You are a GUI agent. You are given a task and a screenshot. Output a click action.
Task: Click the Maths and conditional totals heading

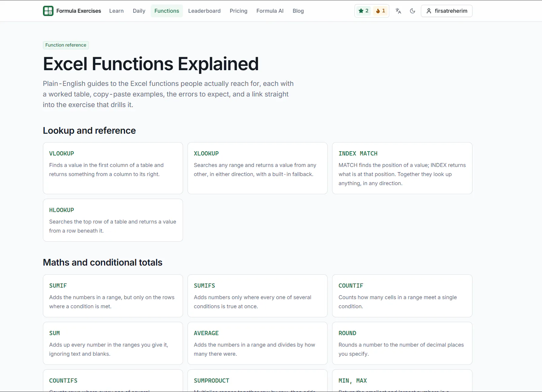pos(103,262)
